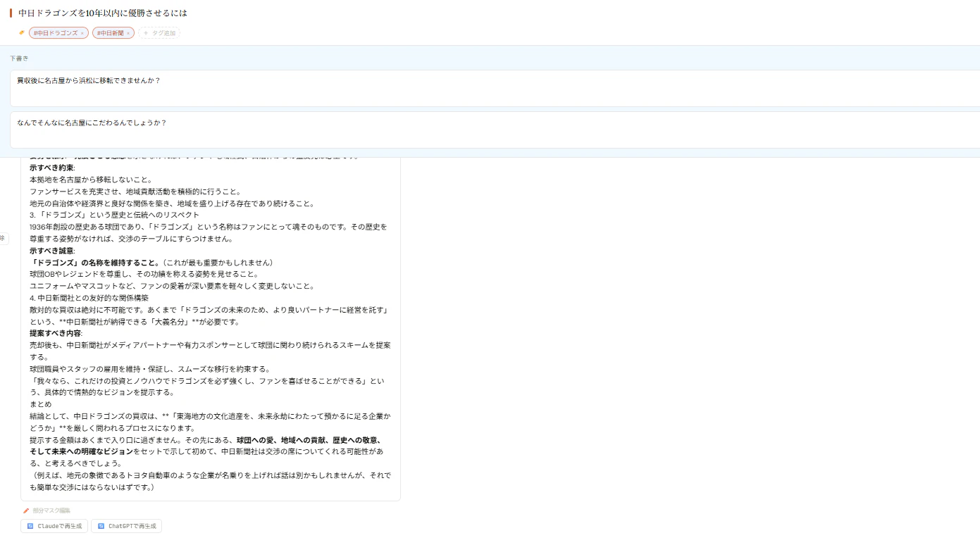Screen dimensions: 980x545
Task: Remove the #中日ドラゴンズ tag with its x
Action: click(82, 33)
